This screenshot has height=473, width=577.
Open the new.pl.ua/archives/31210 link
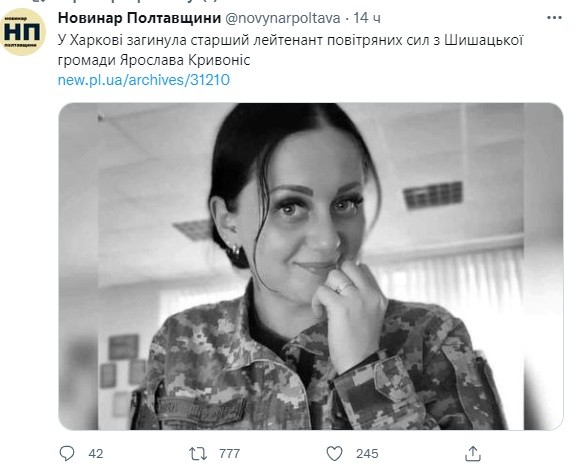pos(144,80)
